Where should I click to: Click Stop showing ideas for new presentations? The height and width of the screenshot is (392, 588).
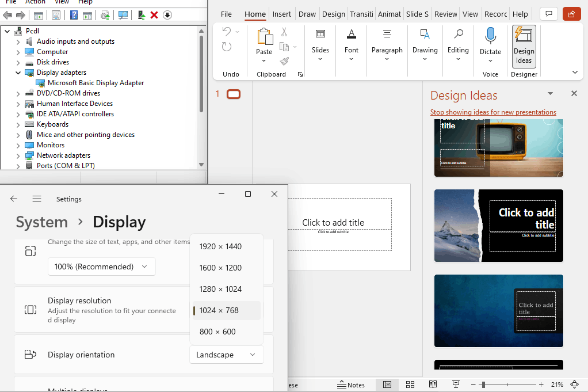click(x=493, y=112)
